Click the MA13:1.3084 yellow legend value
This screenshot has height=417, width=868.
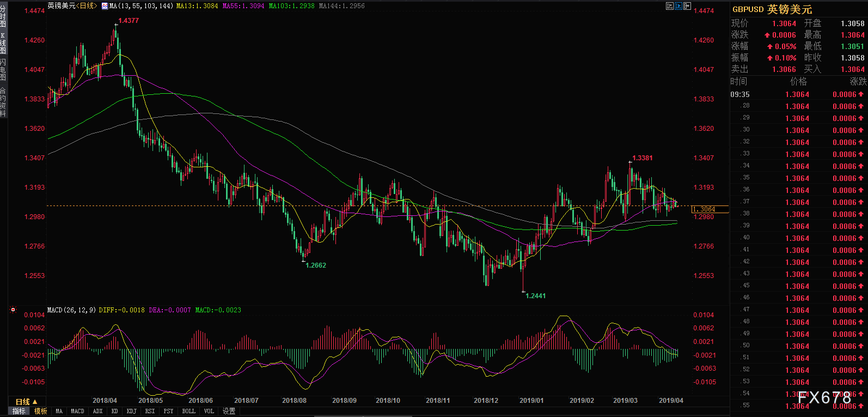pos(197,6)
